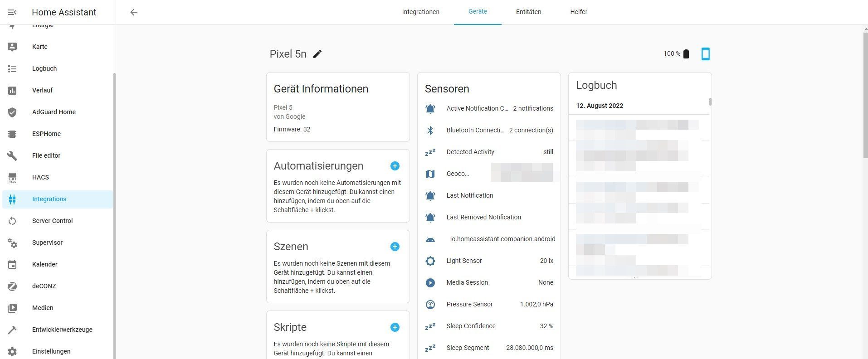
Task: Collapse the sidebar with the menu icon
Action: (x=12, y=12)
